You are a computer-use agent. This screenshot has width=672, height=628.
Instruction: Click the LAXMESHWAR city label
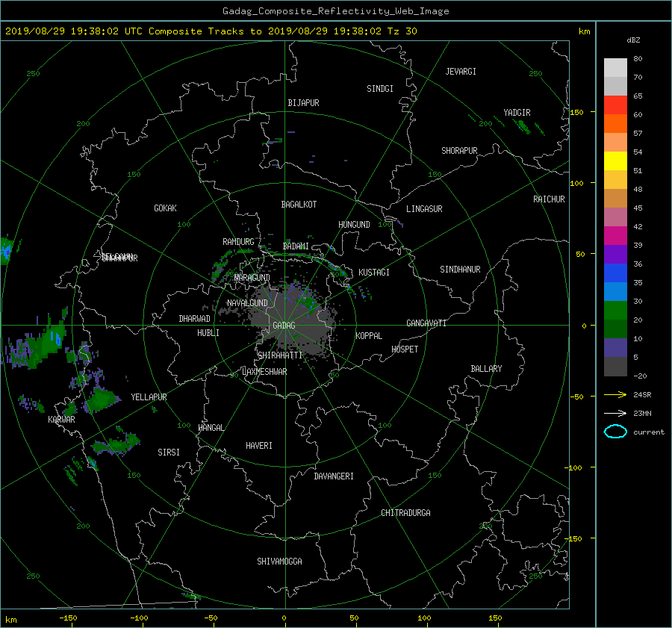coord(264,372)
